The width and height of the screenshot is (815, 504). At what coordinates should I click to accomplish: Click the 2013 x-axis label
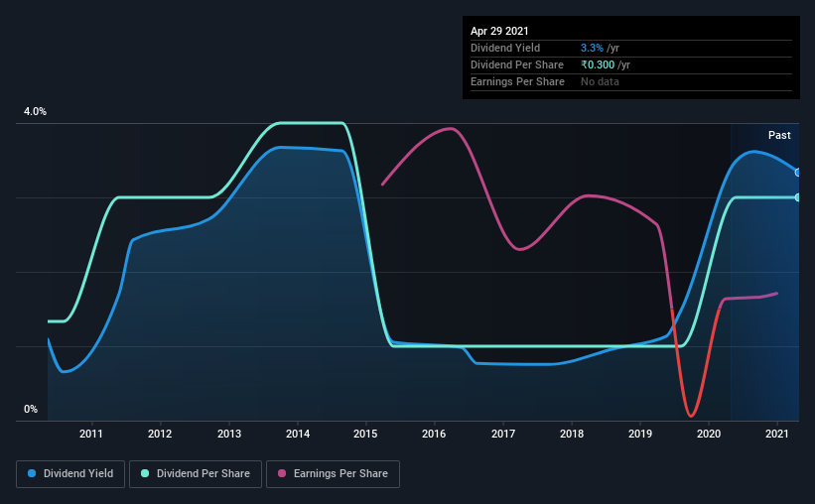point(228,434)
